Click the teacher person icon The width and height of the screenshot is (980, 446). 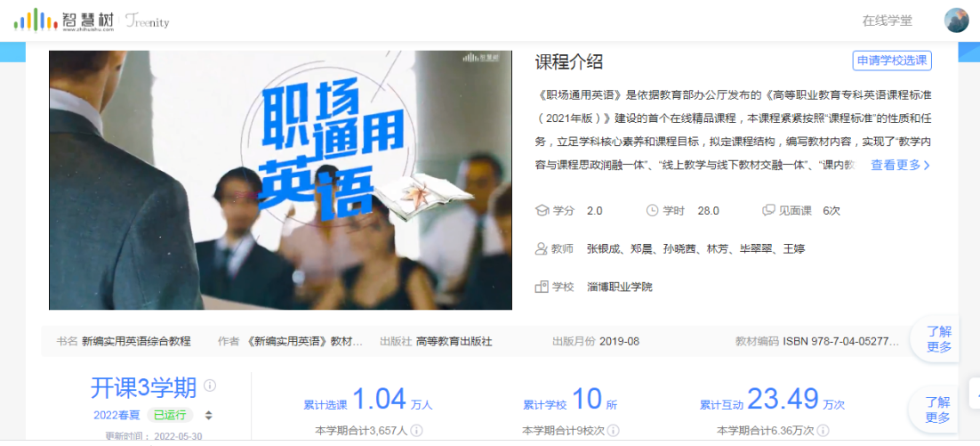542,249
